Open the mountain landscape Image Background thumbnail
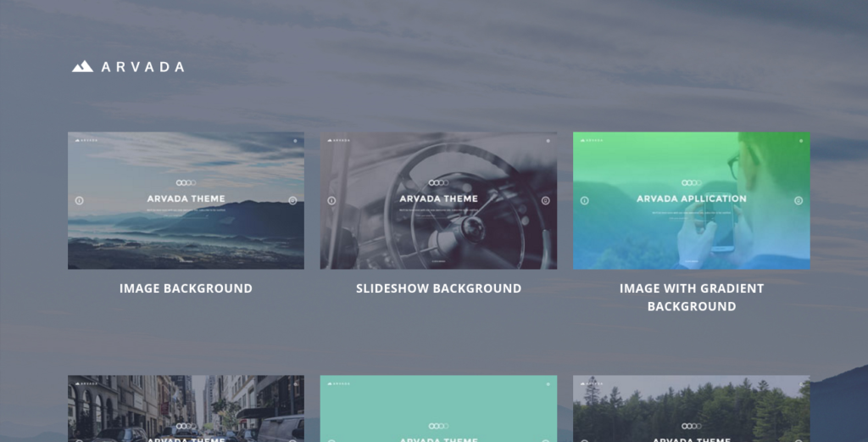Viewport: 868px width, 442px height. (186, 200)
